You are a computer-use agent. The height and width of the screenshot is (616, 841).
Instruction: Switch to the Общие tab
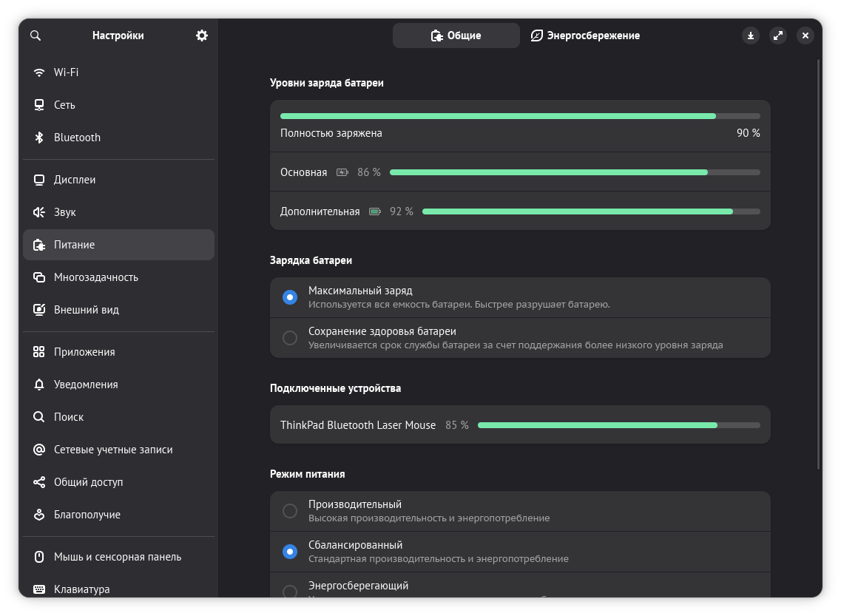pos(456,35)
